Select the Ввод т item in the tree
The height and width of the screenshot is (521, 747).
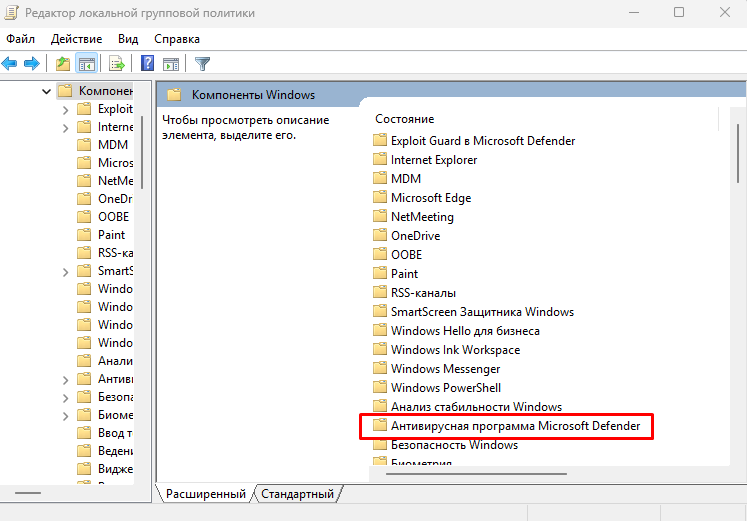(x=104, y=433)
